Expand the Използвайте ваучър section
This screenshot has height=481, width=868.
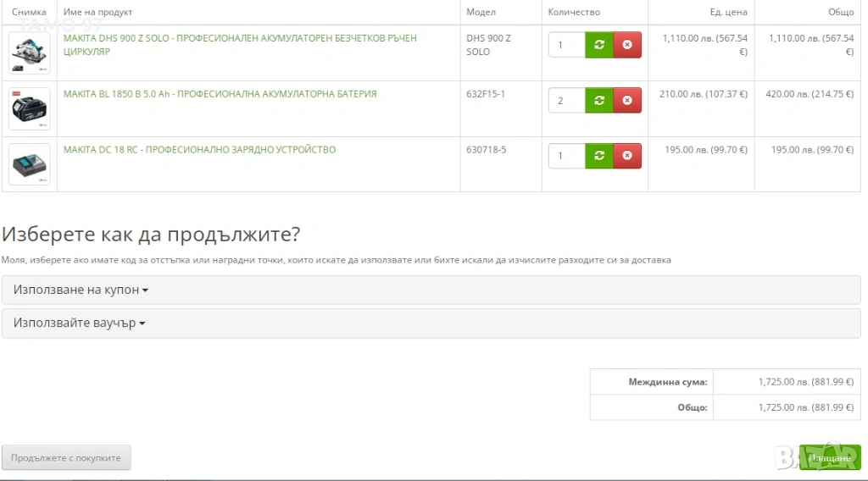[80, 323]
